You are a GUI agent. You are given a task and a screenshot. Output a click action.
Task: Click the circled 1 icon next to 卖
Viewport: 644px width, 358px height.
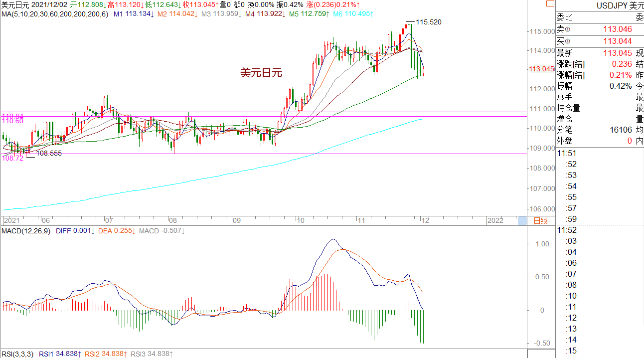pos(567,30)
